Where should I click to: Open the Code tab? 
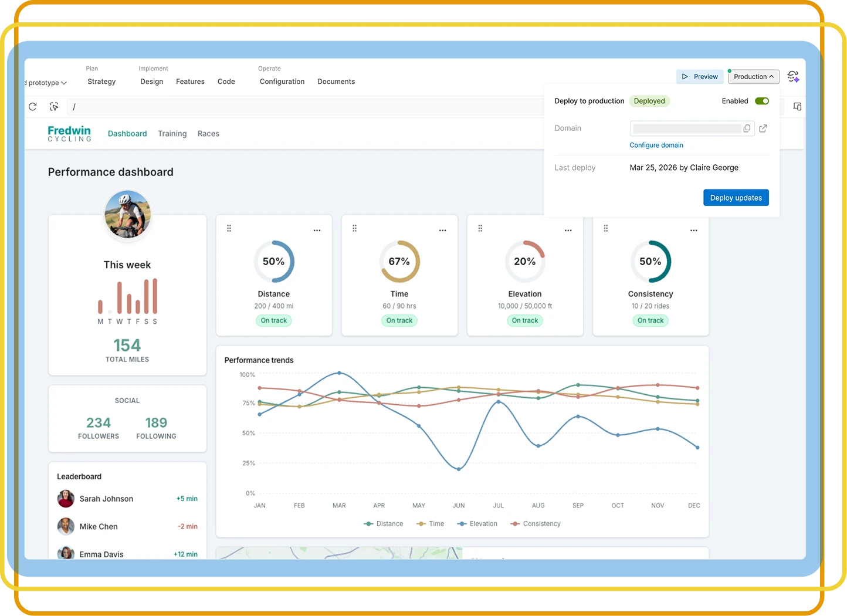(x=226, y=82)
